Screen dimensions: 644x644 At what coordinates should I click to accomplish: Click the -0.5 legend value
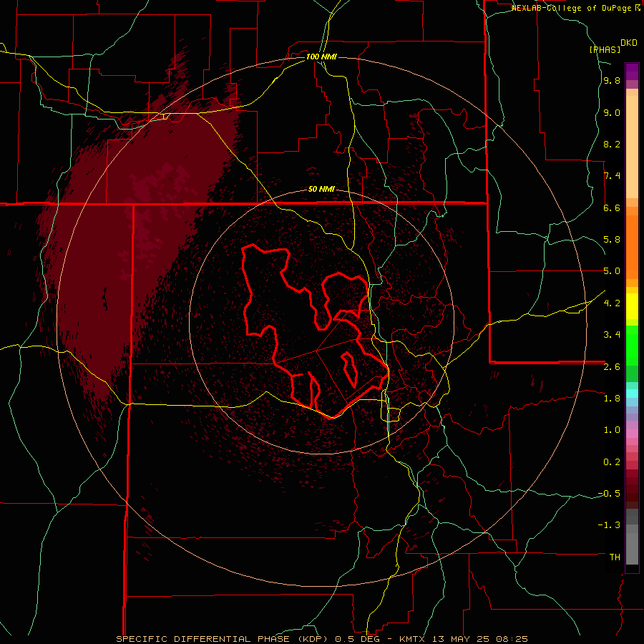[609, 493]
